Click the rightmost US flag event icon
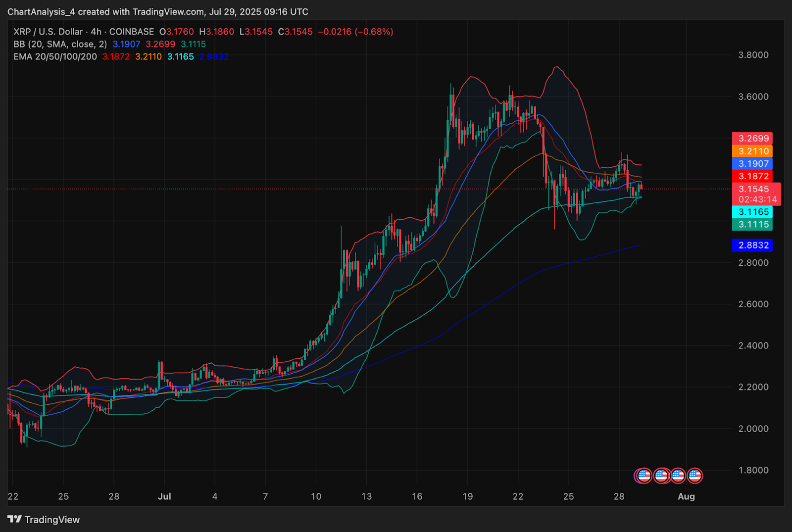 pos(694,476)
